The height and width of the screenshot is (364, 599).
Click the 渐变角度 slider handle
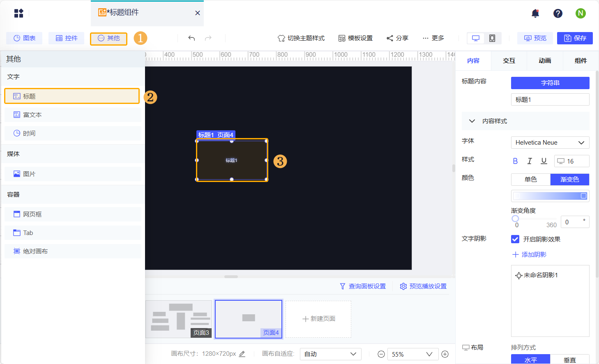515,219
